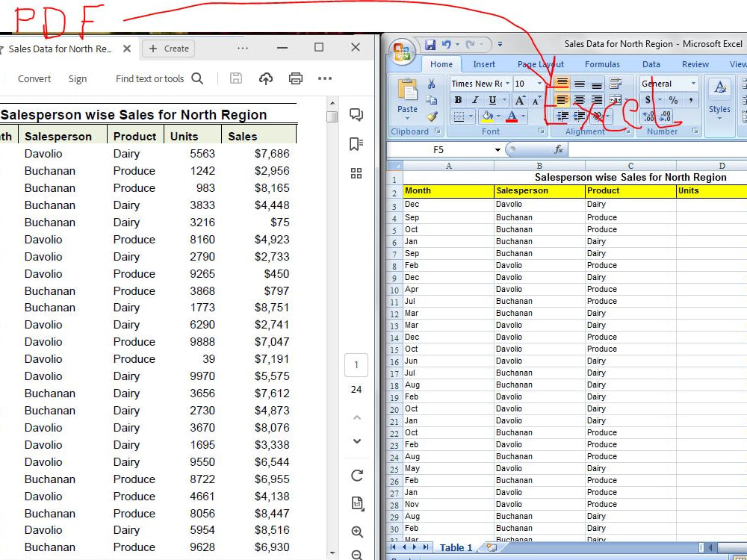
Task: Click the PDF fit page icon
Action: (x=357, y=503)
